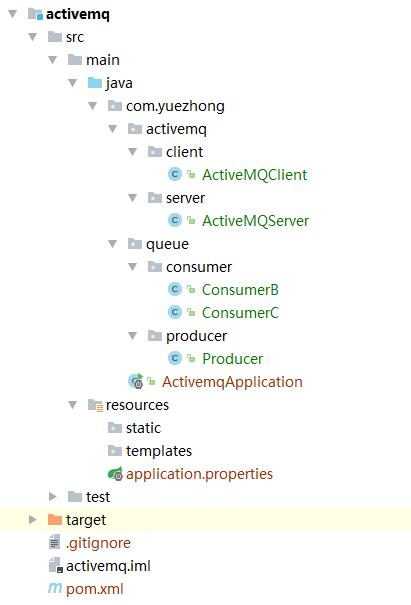Expand the test folder arrow

[x=52, y=497]
